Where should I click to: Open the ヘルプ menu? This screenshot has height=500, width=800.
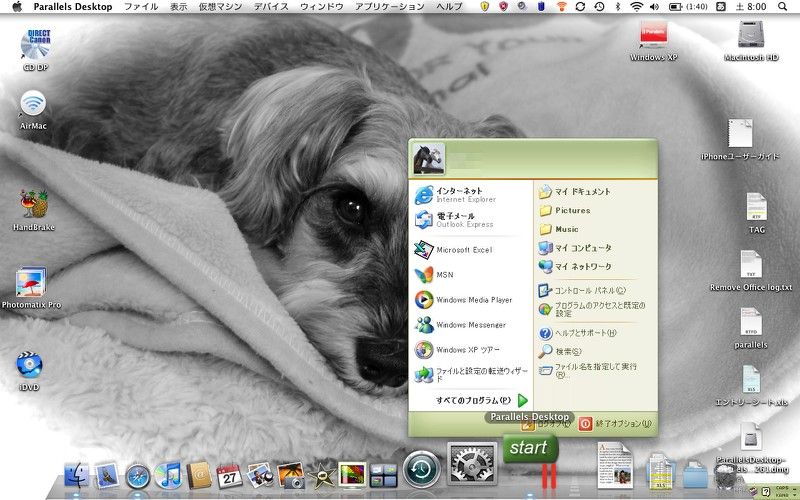click(x=449, y=7)
